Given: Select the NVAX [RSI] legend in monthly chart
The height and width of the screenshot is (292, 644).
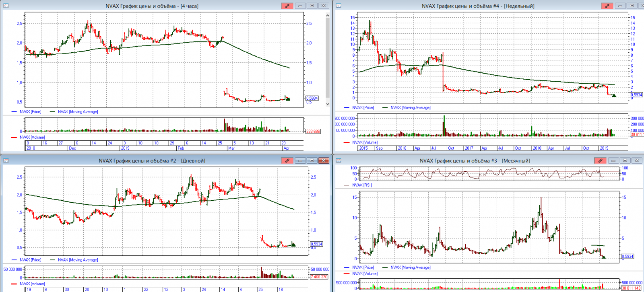Looking at the screenshot, I should (x=361, y=185).
